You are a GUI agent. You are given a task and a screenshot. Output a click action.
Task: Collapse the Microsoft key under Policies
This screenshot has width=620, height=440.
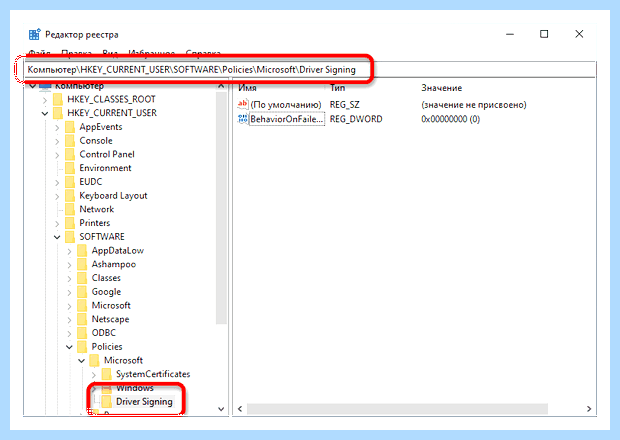point(81,361)
